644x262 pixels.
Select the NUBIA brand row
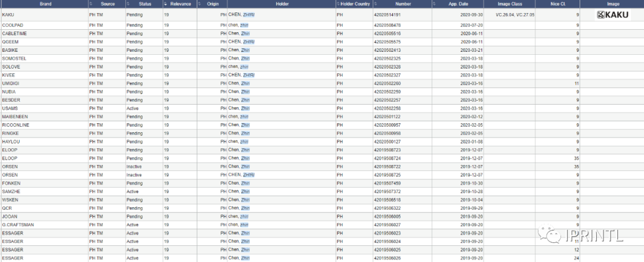[322, 92]
